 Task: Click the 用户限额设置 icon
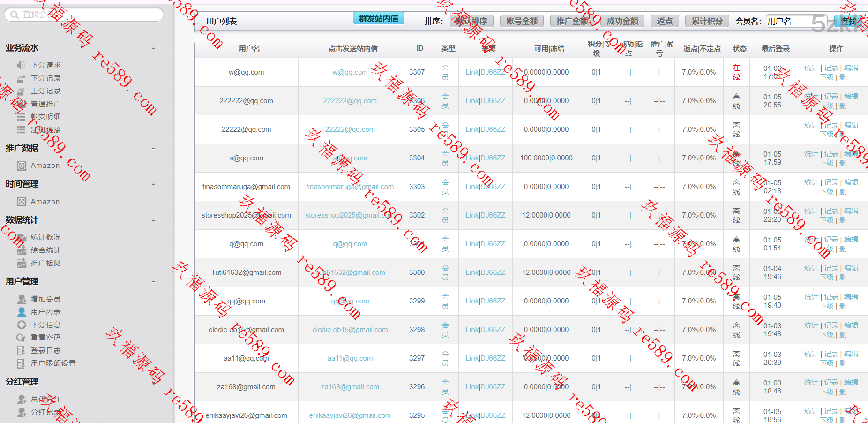coord(21,363)
